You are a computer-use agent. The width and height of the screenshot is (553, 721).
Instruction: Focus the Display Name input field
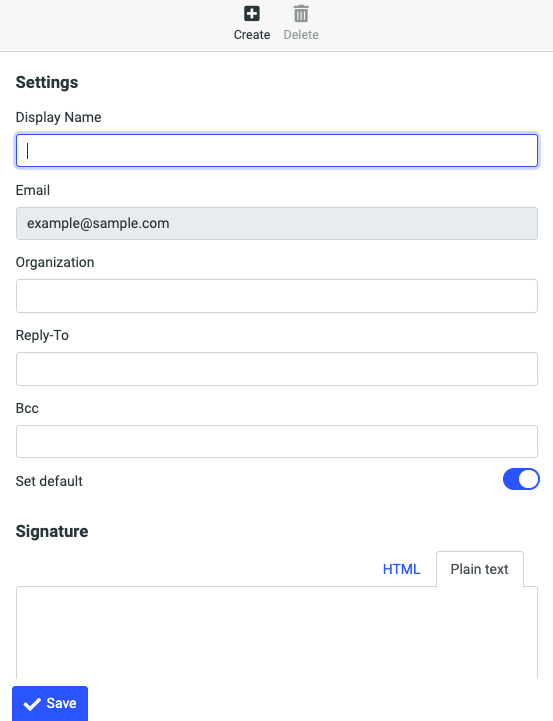pos(277,150)
